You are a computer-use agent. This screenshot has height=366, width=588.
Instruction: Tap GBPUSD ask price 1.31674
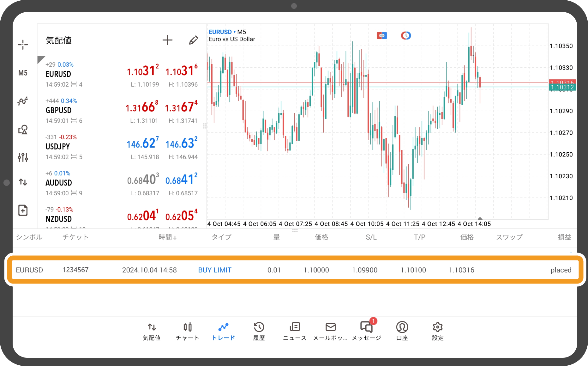(182, 107)
